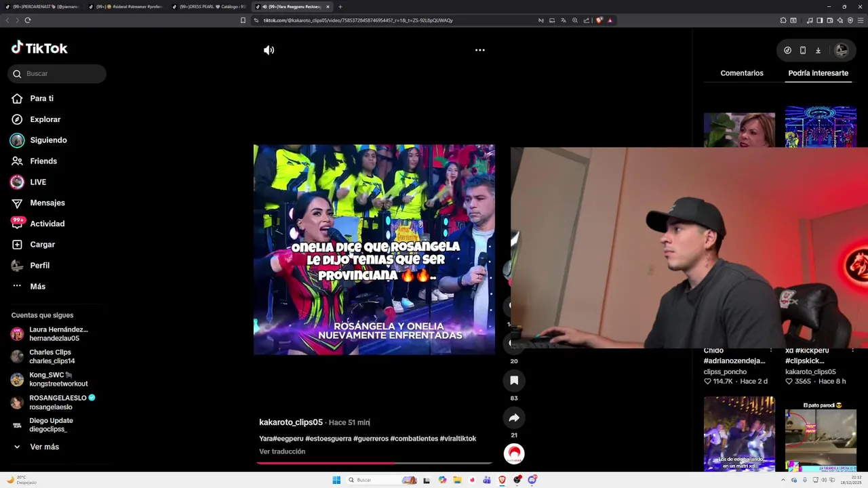Screen dimensions: 868x488
Task: Expand the Más menu
Action: 37,287
